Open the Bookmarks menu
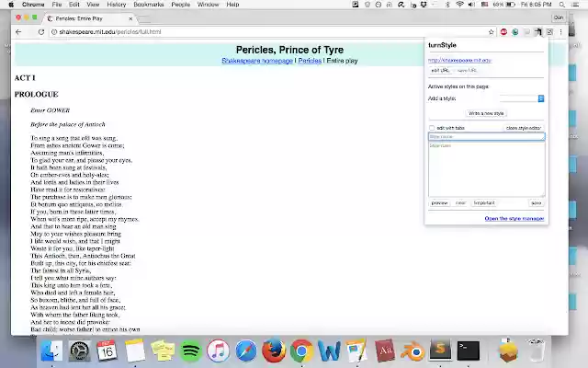Image resolution: width=588 pixels, height=368 pixels. [x=149, y=5]
